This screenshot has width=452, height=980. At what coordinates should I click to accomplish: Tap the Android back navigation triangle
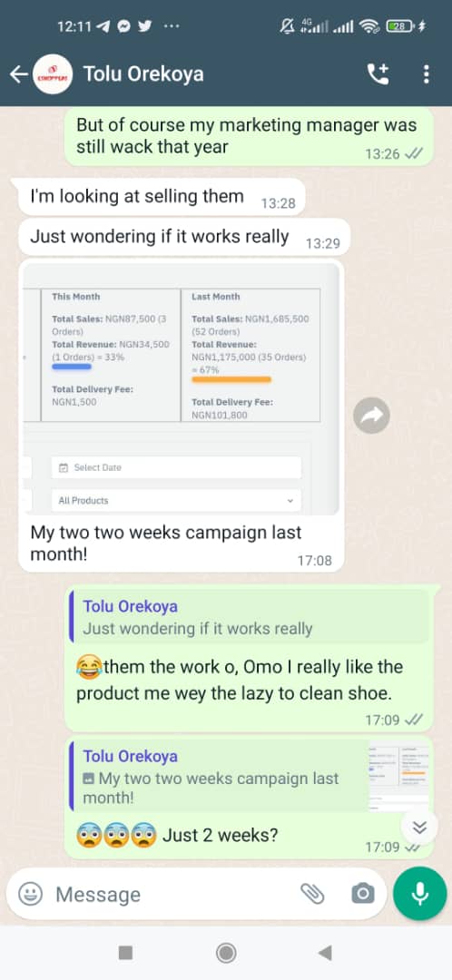pos(324,953)
